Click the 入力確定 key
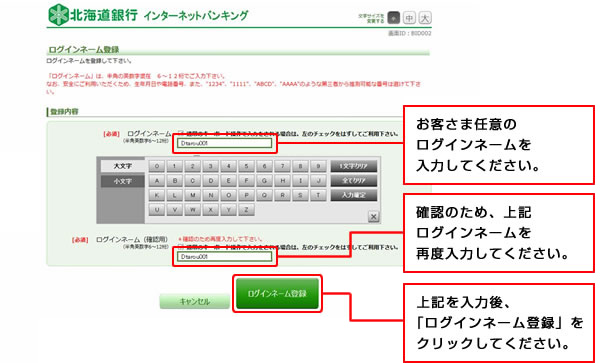Viewport: 600px width, 363px height. pyautogui.click(x=354, y=195)
